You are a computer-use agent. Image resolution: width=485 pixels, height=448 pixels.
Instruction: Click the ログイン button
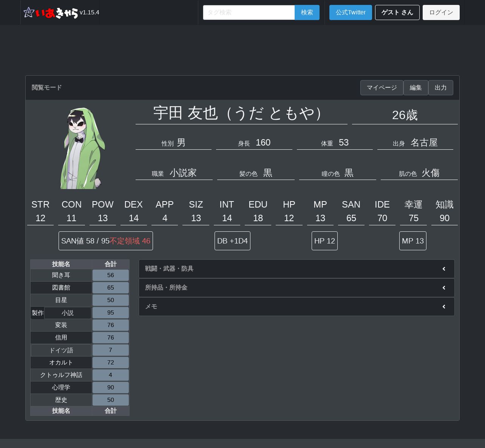(441, 12)
